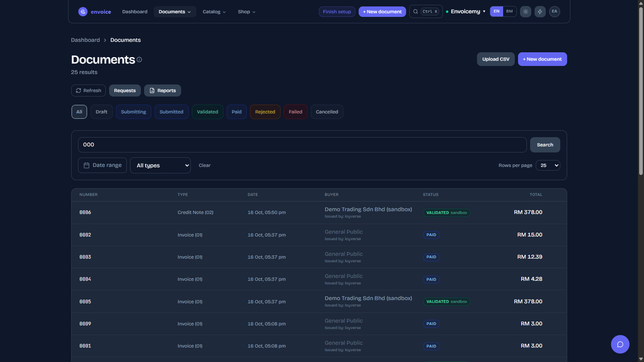Filter by Failed status
Screen dimensions: 644x362
pos(295,112)
